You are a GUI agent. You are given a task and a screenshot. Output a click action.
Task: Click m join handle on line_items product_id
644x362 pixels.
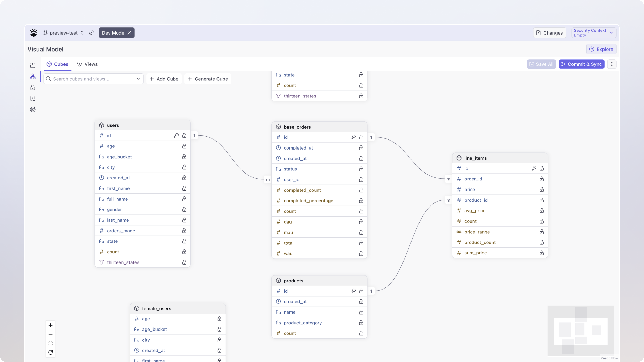pyautogui.click(x=448, y=200)
